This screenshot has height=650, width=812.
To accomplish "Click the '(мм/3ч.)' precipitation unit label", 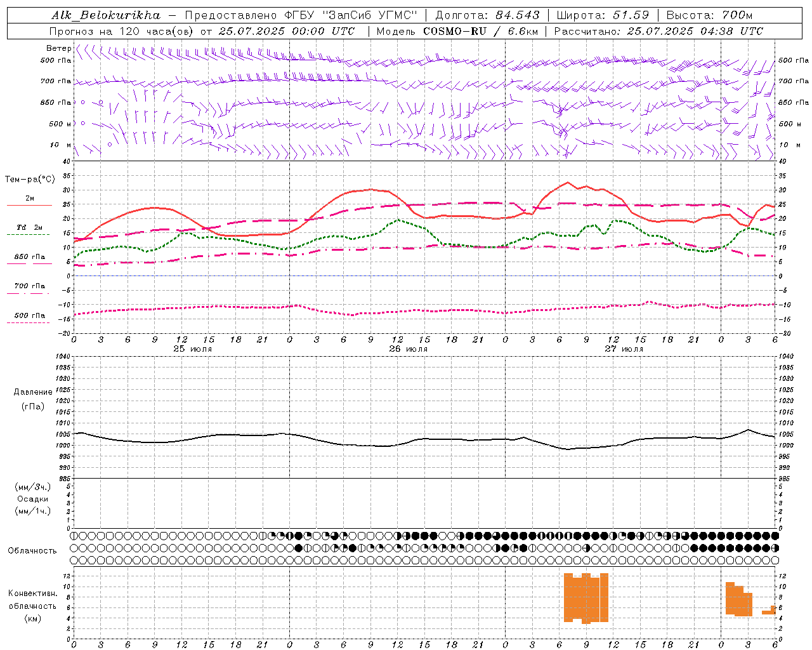I will [33, 487].
